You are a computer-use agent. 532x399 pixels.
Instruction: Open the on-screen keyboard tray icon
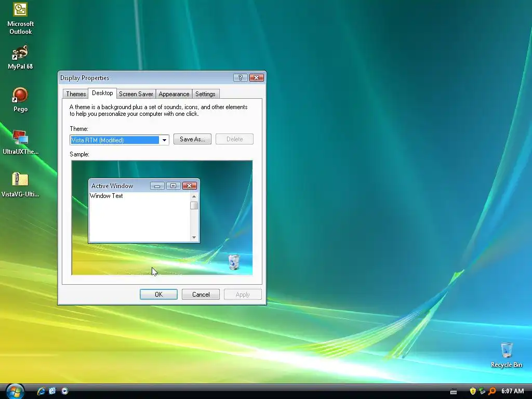[454, 392]
